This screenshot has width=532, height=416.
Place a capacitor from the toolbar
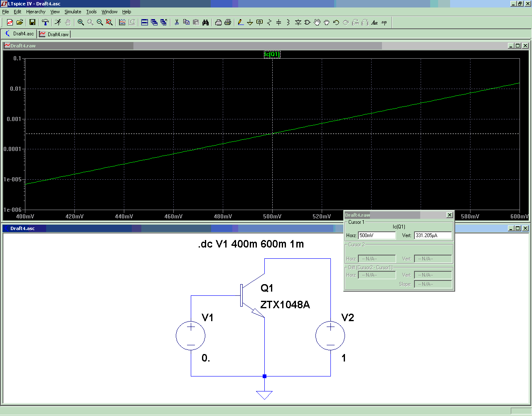pyautogui.click(x=279, y=22)
